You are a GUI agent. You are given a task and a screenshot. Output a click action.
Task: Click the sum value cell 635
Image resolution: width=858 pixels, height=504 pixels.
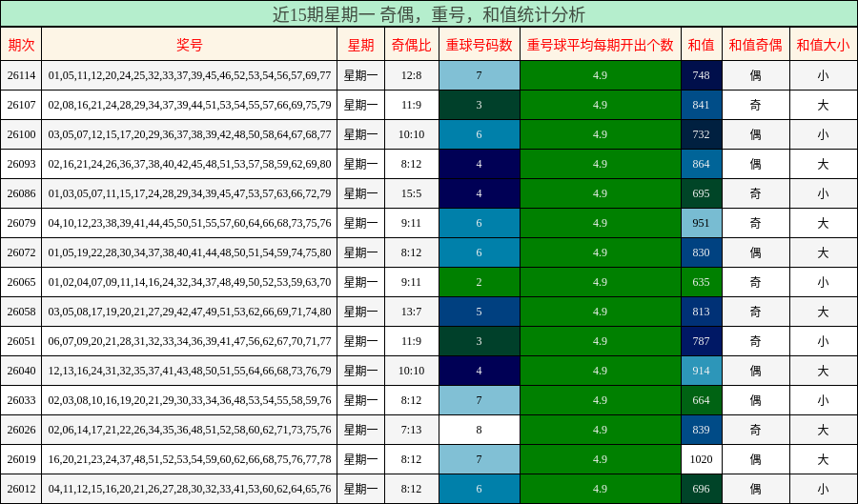pyautogui.click(x=701, y=282)
